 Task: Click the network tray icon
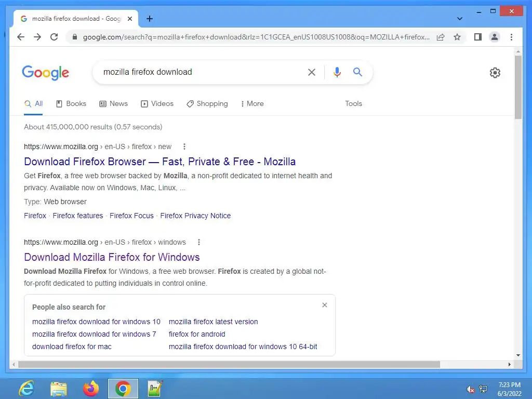click(483, 389)
